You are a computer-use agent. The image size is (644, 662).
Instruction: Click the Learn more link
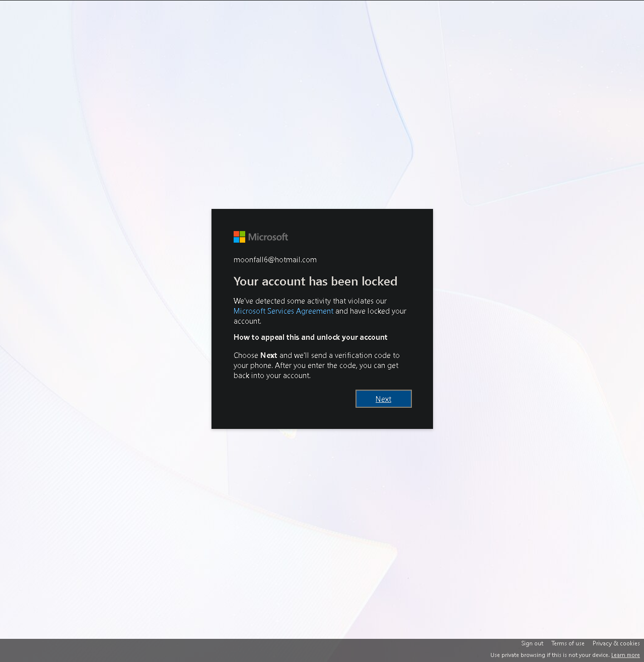pyautogui.click(x=625, y=655)
